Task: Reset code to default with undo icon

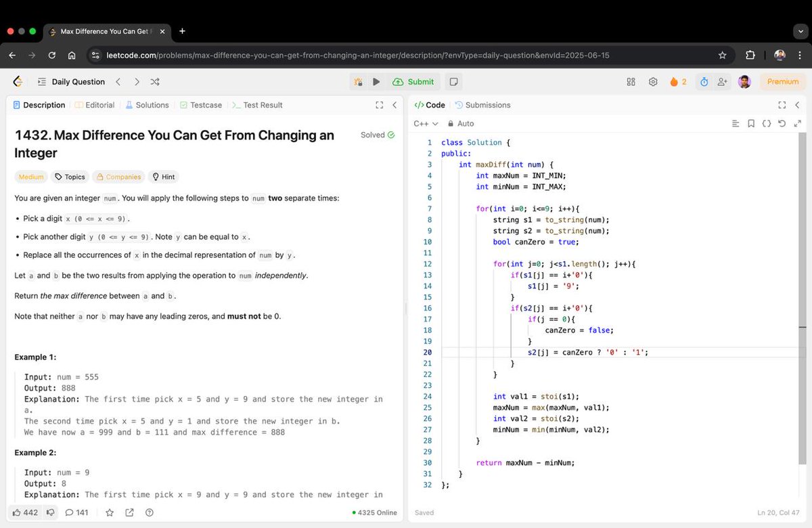Action: 782,124
